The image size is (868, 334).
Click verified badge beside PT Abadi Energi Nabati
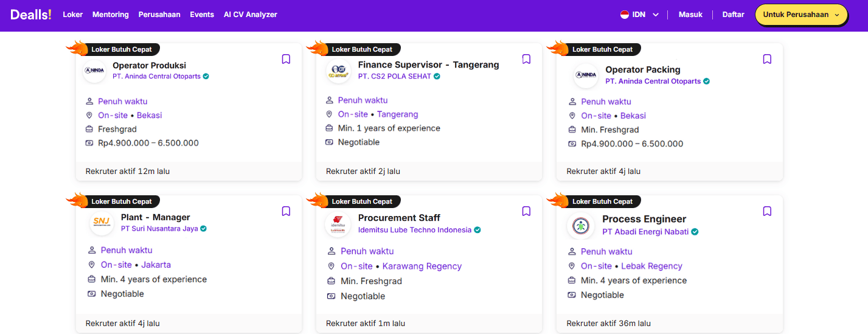pyautogui.click(x=695, y=232)
